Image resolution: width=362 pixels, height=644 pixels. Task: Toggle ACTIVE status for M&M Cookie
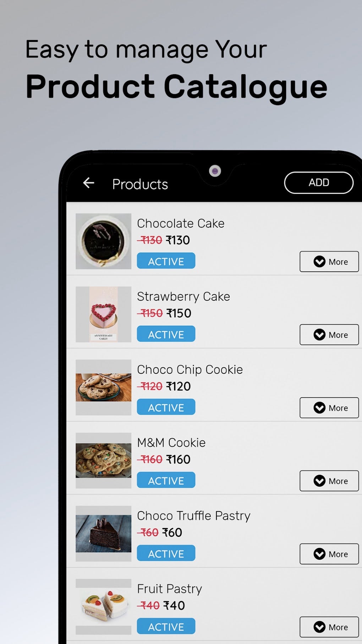[x=166, y=480]
